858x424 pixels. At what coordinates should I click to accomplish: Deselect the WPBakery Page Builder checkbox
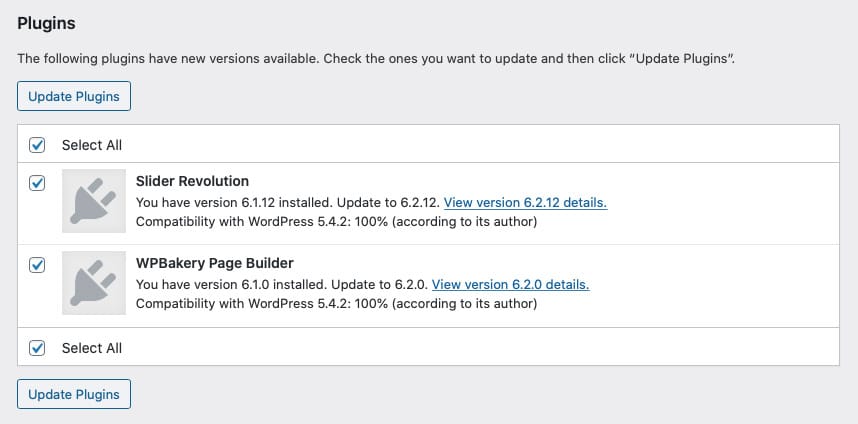pos(37,265)
